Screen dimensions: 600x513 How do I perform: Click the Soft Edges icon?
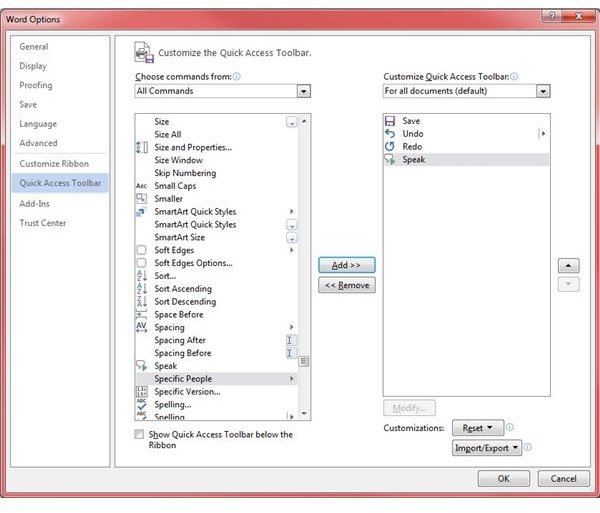pos(141,250)
